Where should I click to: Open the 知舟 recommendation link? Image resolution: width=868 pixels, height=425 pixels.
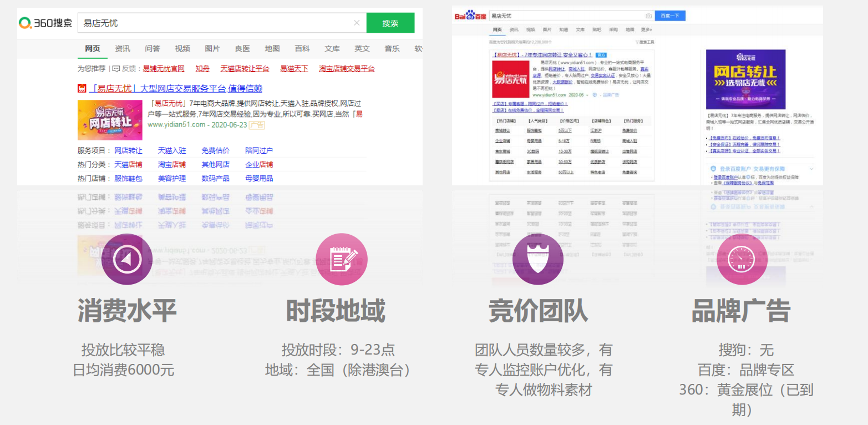[202, 69]
